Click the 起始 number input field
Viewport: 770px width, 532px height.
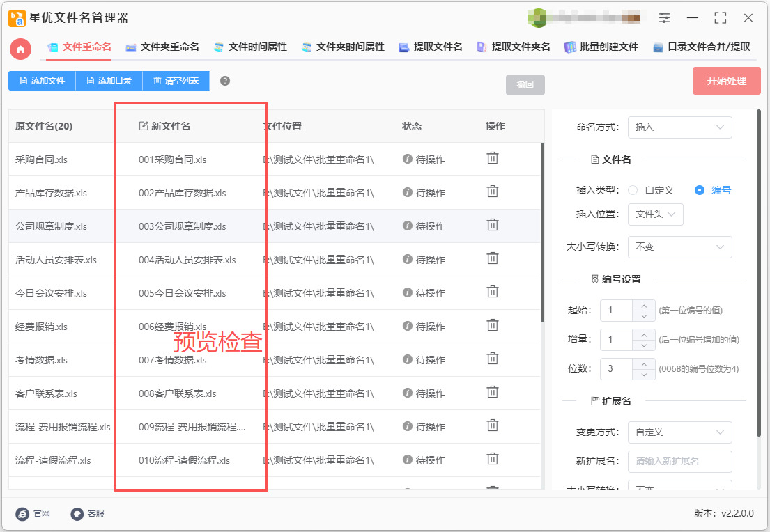[616, 311]
